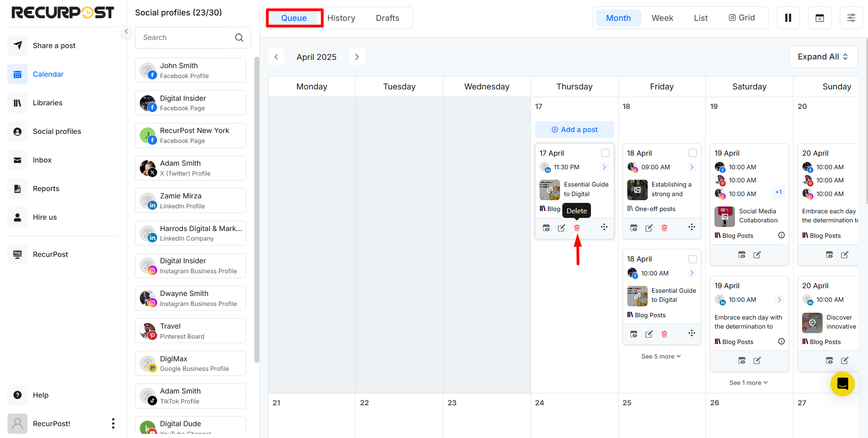Viewport: 868px width, 438px height.
Task: Switch to List view
Action: click(x=700, y=18)
